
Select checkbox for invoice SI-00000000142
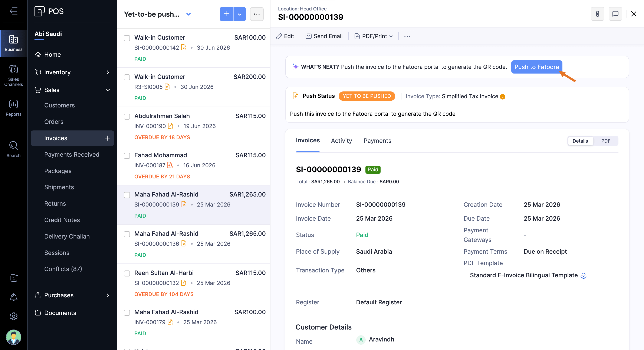click(x=127, y=38)
